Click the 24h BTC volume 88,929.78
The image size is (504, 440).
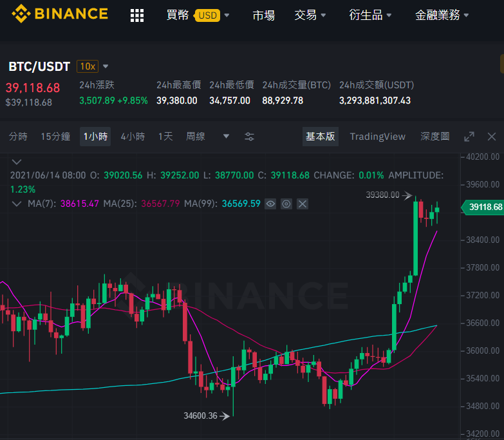tap(283, 100)
